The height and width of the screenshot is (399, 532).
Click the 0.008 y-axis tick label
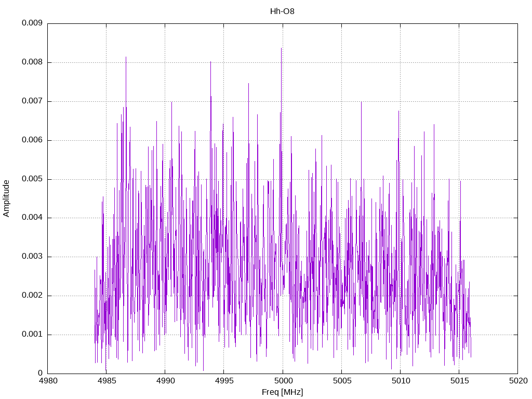pos(32,62)
